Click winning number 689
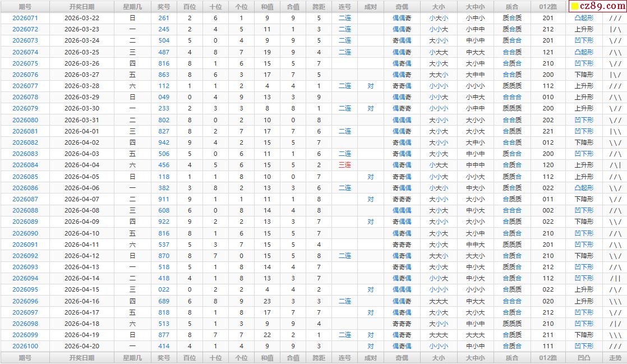Image resolution: width=627 pixels, height=364 pixels. coord(164,301)
